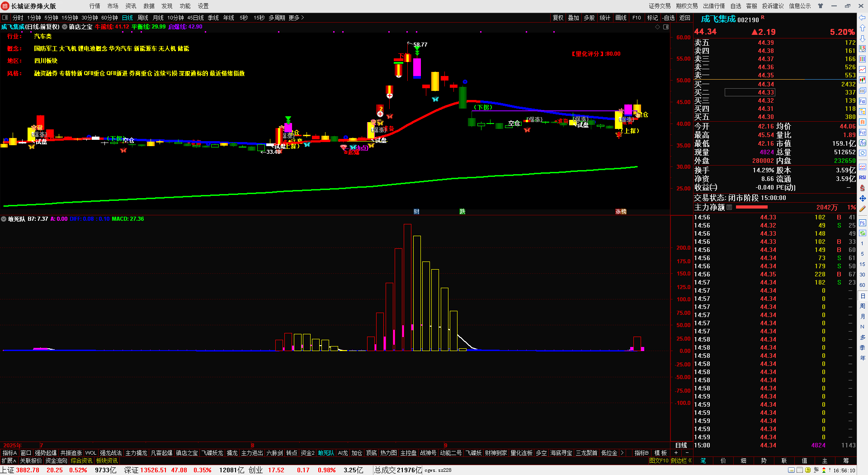Select the 敢死队 indicator tab
Image resolution: width=868 pixels, height=475 pixels.
point(326,453)
